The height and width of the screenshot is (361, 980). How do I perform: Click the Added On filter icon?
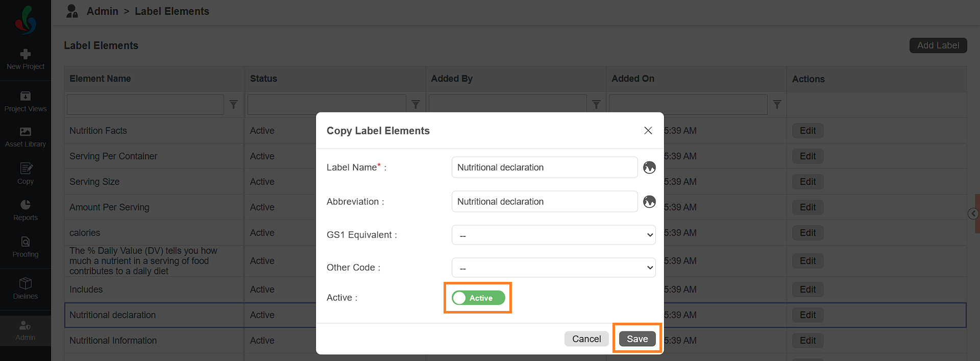click(777, 105)
